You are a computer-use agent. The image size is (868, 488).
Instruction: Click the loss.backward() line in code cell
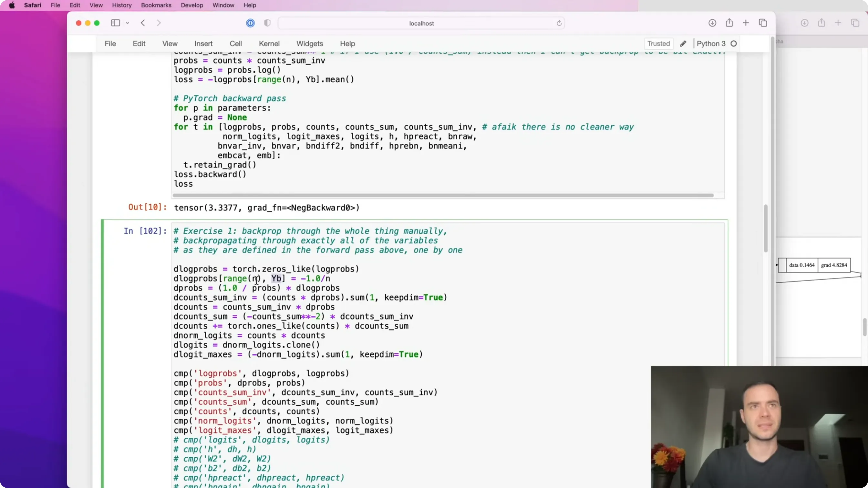[210, 175]
